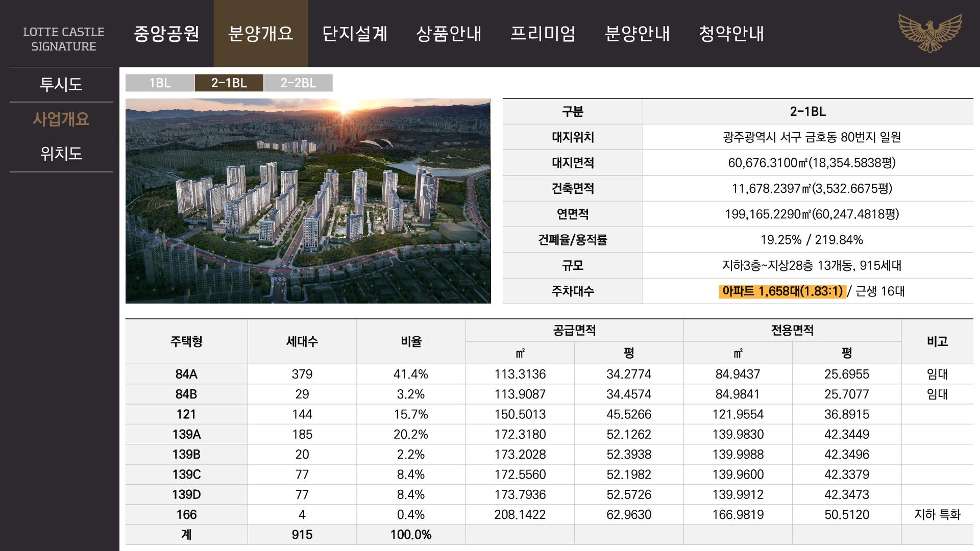Click the 84A housing type row
980x551 pixels.
click(x=186, y=374)
